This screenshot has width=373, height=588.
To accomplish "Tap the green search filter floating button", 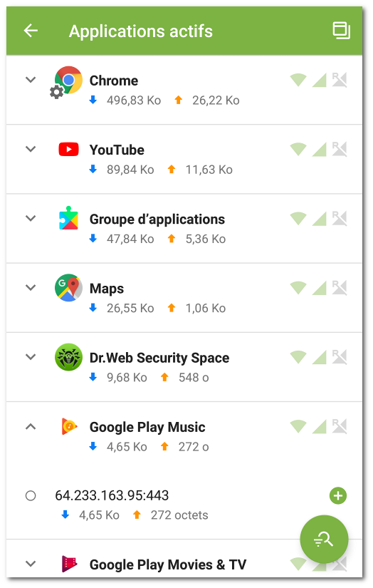I will [x=324, y=540].
